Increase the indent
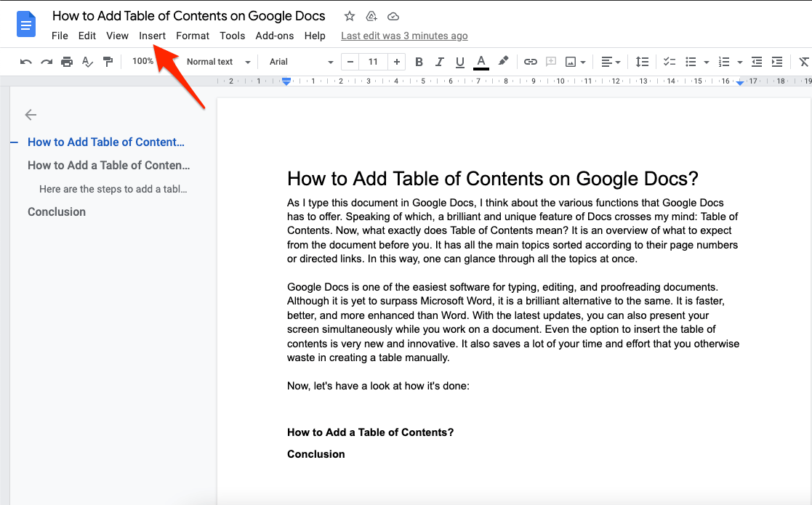 (777, 62)
